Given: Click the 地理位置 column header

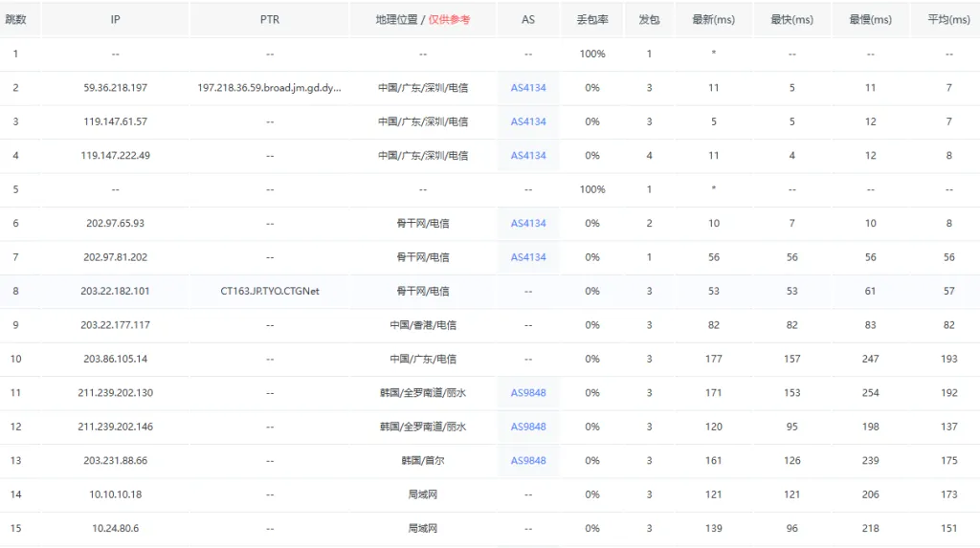Looking at the screenshot, I should pos(396,19).
